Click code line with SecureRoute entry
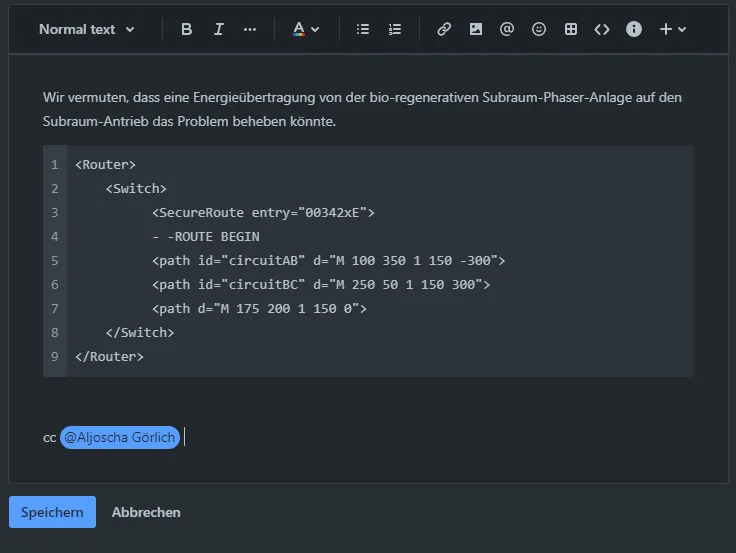Viewport: 736px width, 553px height. coord(263,213)
